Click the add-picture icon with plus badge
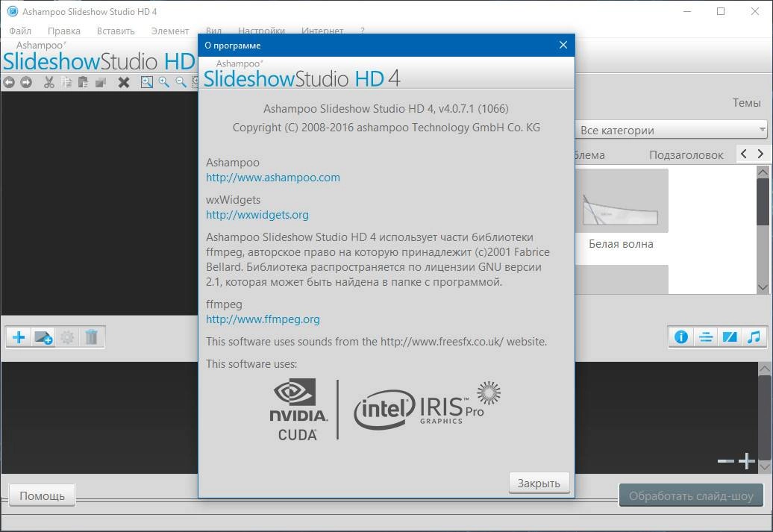Viewport: 773px width, 532px height. [43, 337]
